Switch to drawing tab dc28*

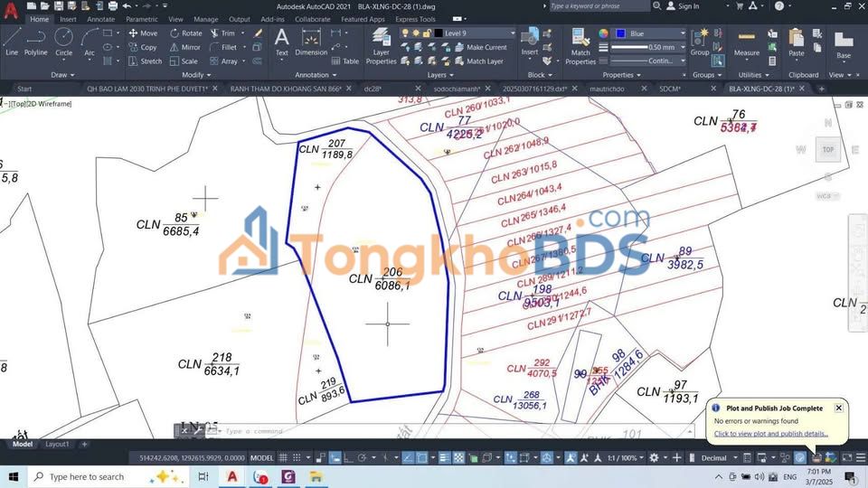[x=373, y=89]
